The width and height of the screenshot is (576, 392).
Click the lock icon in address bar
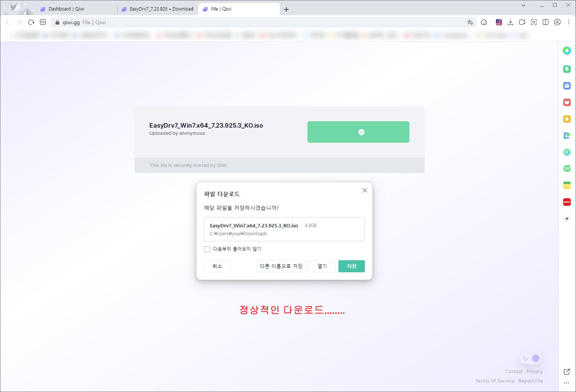[57, 22]
